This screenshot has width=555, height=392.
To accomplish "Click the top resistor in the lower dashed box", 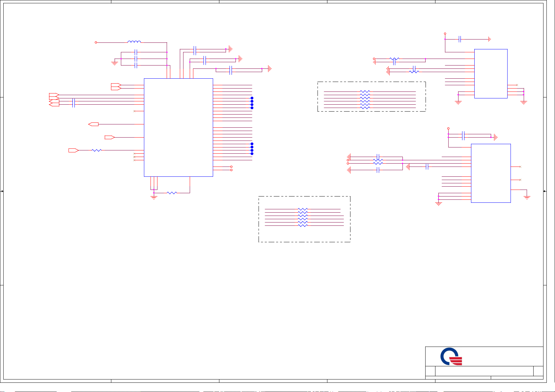I will [302, 209].
